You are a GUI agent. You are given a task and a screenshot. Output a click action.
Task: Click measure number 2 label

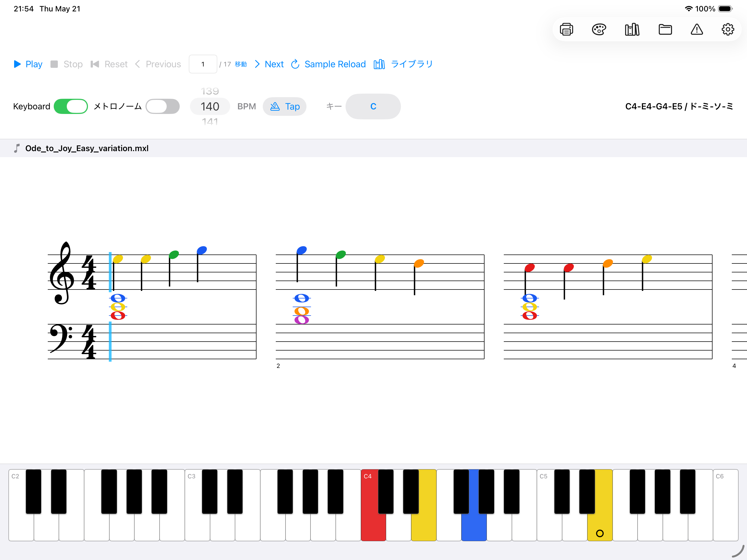click(x=278, y=366)
